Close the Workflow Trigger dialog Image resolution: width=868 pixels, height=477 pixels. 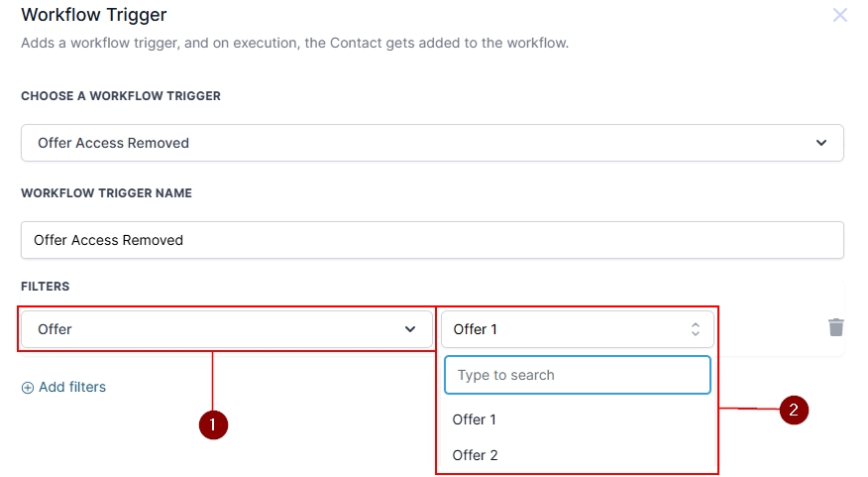pyautogui.click(x=840, y=15)
